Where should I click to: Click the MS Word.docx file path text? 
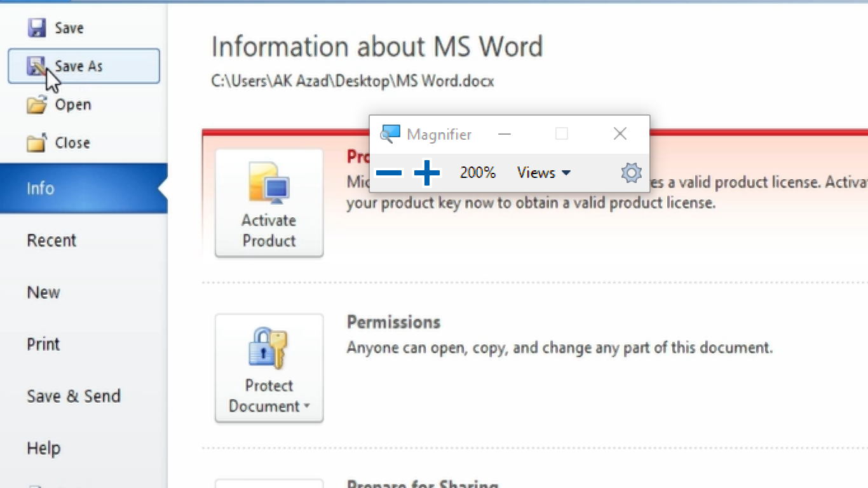(x=353, y=81)
